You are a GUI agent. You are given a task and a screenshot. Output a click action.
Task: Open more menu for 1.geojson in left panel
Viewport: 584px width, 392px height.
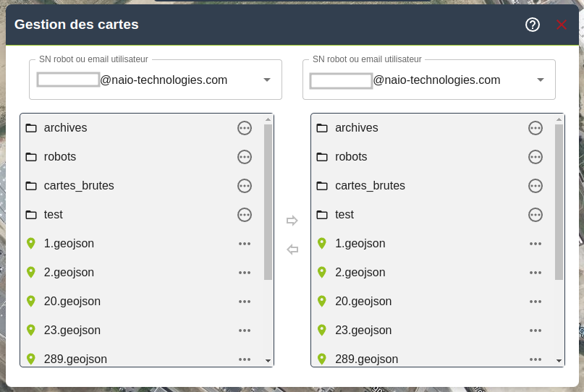coord(245,244)
